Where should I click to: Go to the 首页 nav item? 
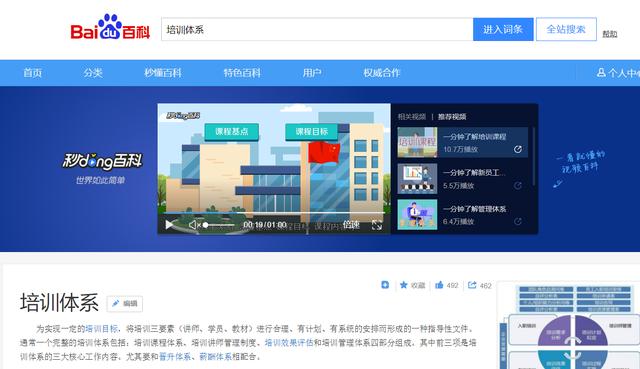(33, 73)
